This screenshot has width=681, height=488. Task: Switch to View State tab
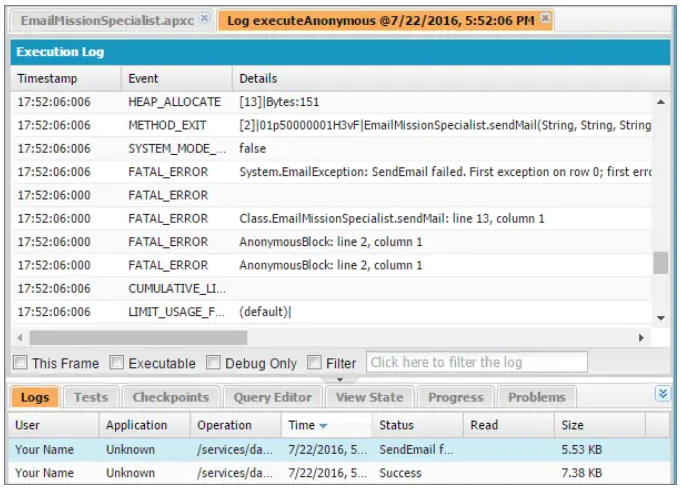coord(370,397)
